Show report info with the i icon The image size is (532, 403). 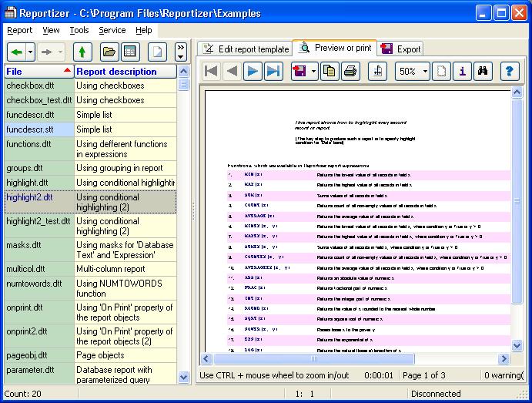(x=462, y=71)
